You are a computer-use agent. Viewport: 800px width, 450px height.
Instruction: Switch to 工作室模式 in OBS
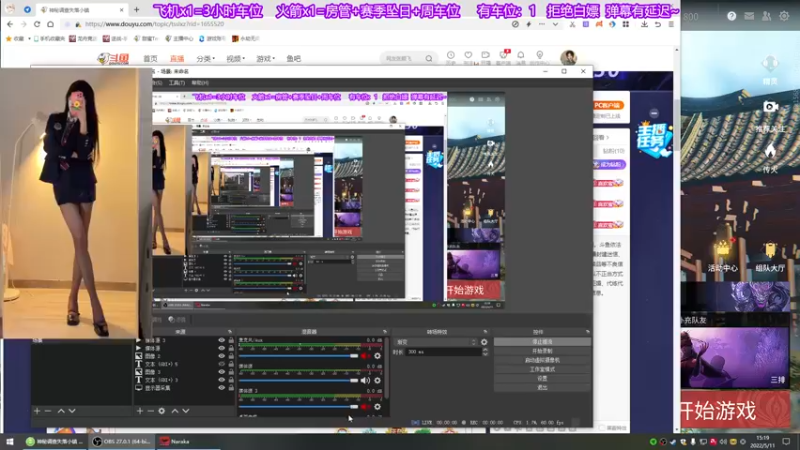click(542, 369)
